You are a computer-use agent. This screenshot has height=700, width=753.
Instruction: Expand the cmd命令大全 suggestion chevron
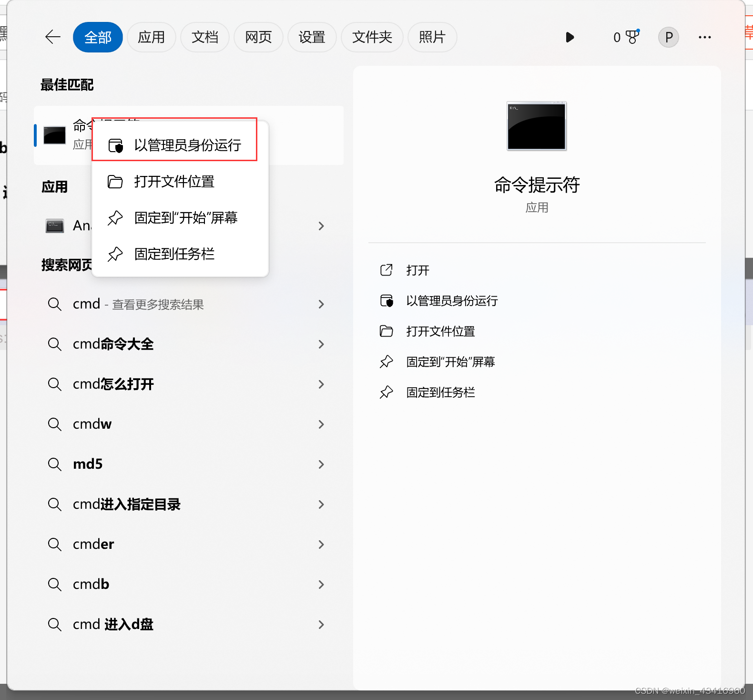point(321,344)
